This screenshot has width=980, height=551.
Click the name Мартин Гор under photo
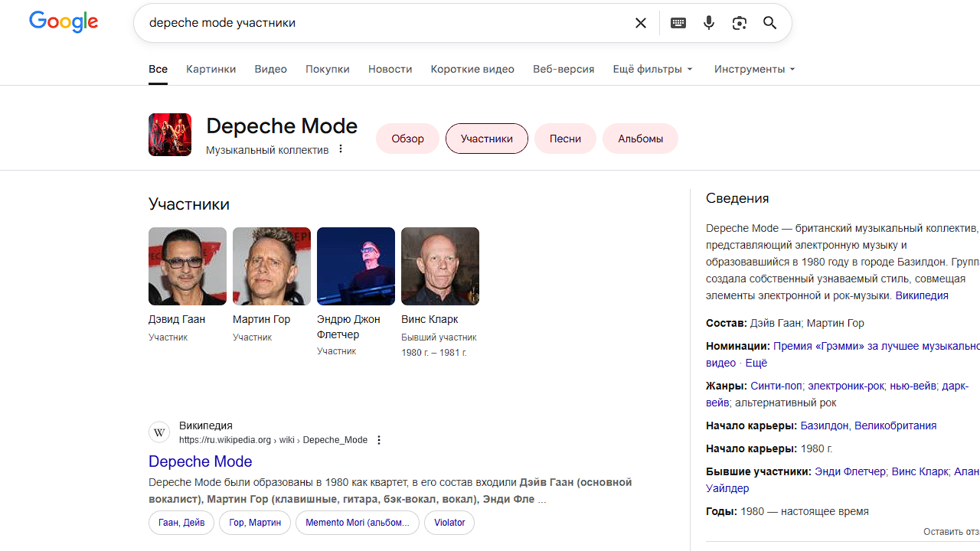tap(262, 319)
